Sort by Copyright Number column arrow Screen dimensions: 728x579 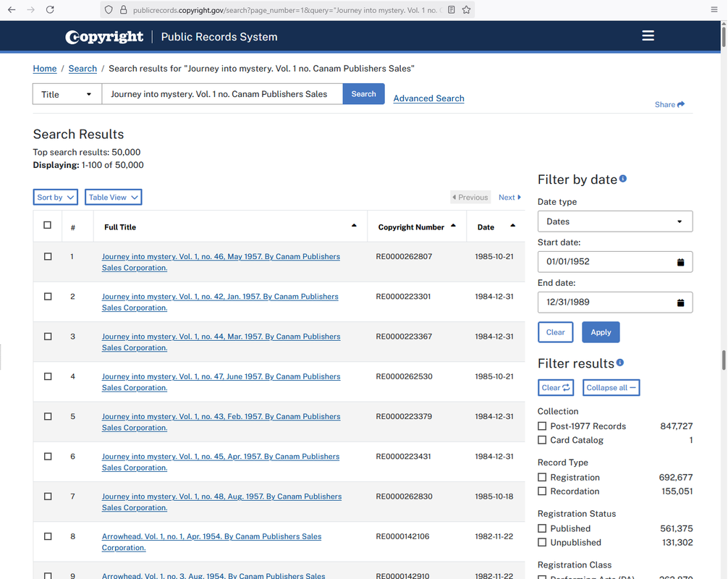(x=454, y=226)
